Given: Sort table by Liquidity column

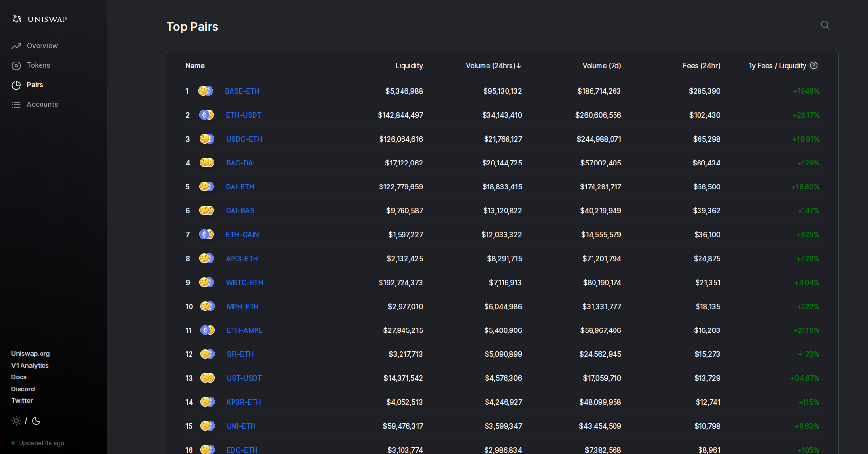Looking at the screenshot, I should (x=409, y=66).
